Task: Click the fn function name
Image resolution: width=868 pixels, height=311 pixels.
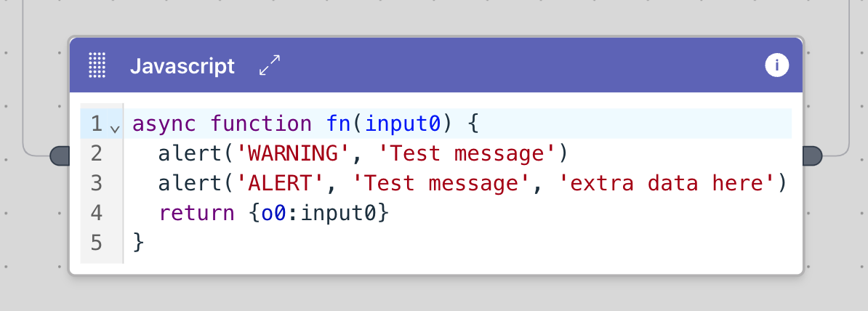Action: (x=339, y=124)
